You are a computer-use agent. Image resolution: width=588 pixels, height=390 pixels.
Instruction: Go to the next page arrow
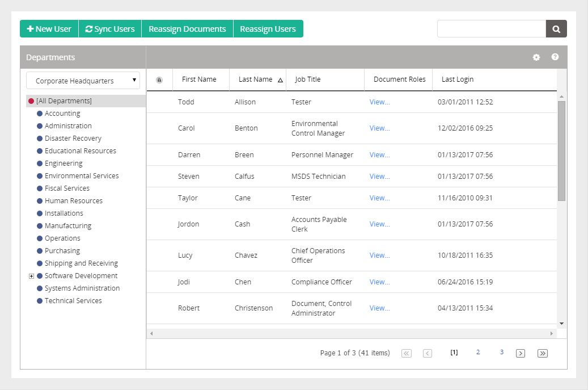point(521,353)
